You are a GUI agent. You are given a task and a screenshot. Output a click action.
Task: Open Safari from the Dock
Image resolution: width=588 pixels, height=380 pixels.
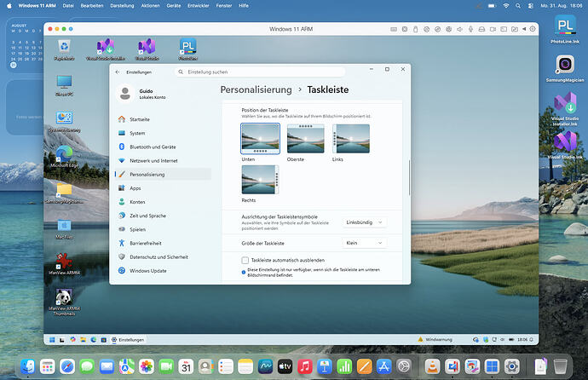tap(67, 366)
